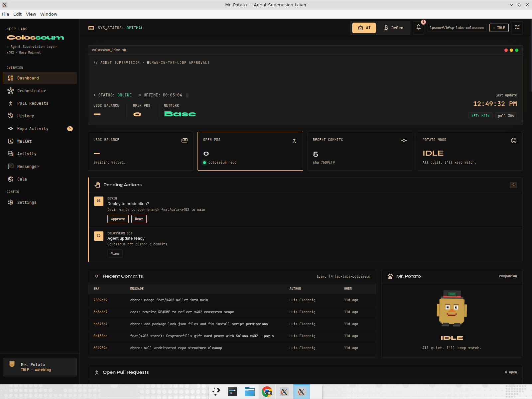The image size is (532, 399).
Task: Open the settings sliders app in taskbar
Action: point(232,392)
